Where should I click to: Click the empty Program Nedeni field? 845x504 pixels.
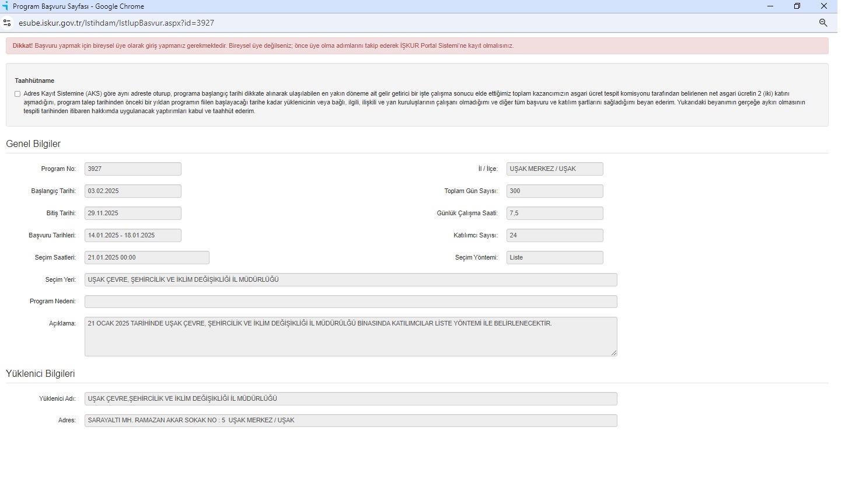pyautogui.click(x=351, y=302)
